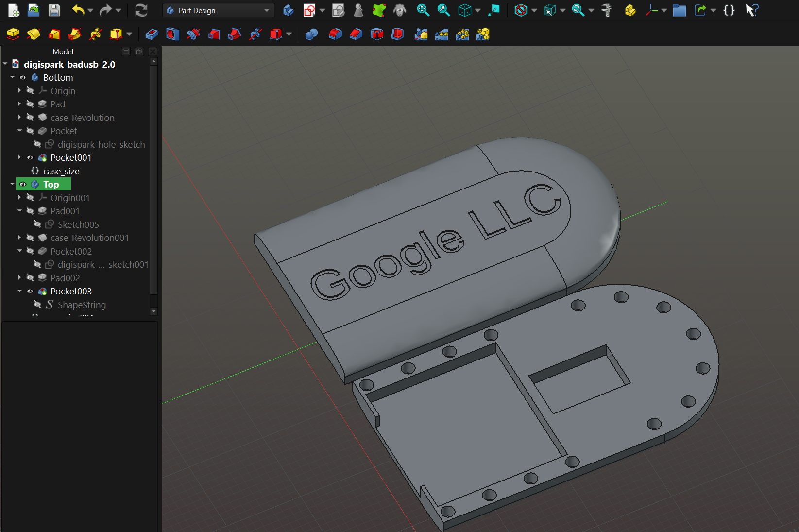Open the subtractive primitive dropdown arrow
This screenshot has width=799, height=532.
point(289,34)
